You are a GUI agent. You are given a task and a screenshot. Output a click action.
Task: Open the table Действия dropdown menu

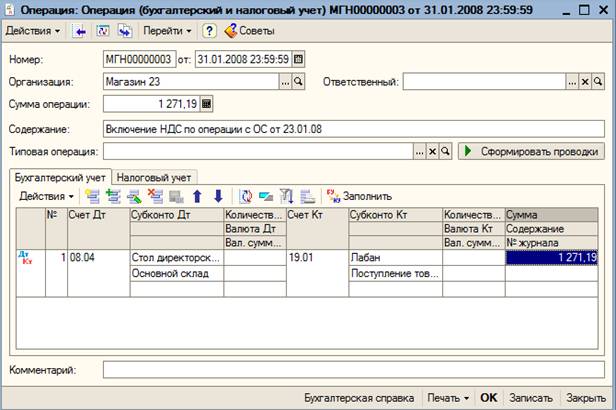[46, 196]
